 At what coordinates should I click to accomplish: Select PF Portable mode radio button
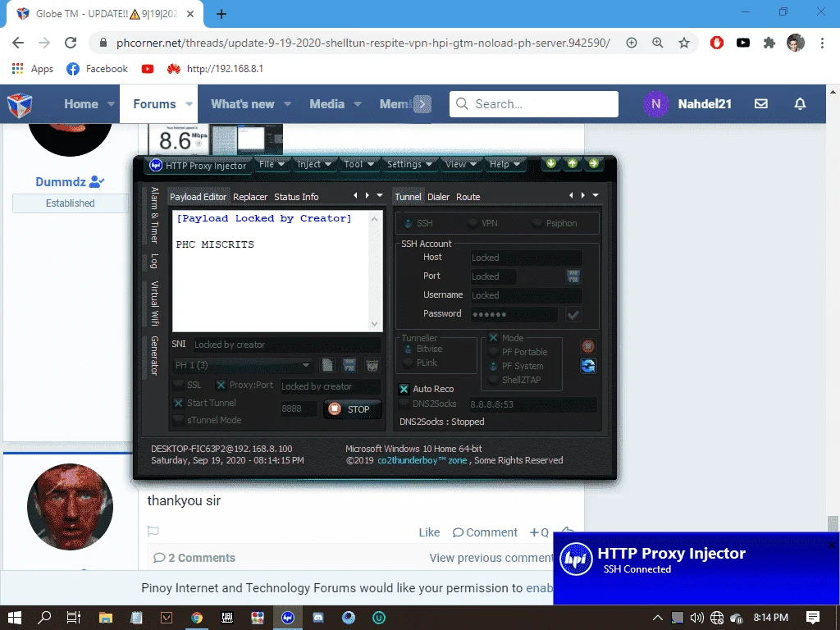click(494, 352)
